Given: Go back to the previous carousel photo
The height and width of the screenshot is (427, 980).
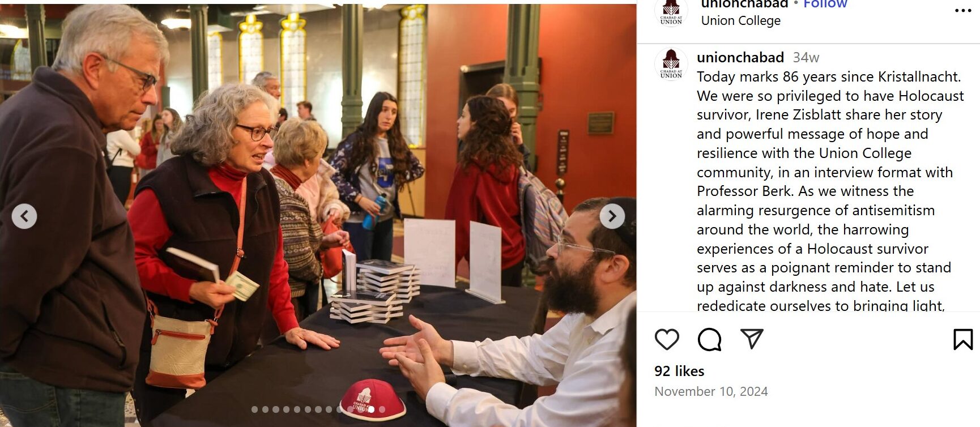Looking at the screenshot, I should pos(24,216).
